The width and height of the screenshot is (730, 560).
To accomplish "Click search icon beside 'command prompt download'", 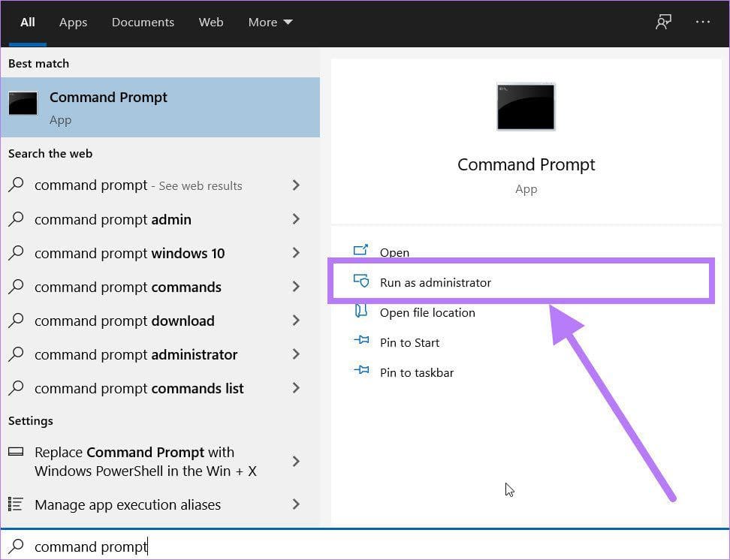I will coord(16,321).
